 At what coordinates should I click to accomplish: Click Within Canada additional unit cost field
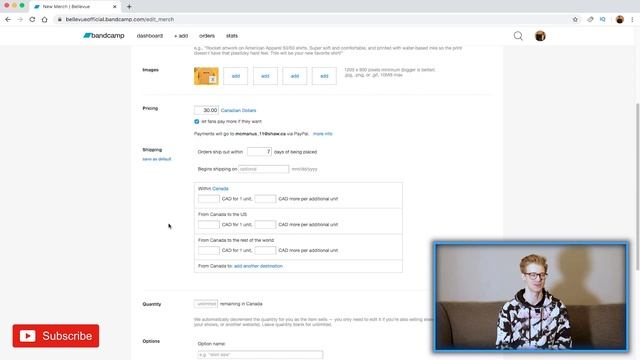tap(265, 199)
